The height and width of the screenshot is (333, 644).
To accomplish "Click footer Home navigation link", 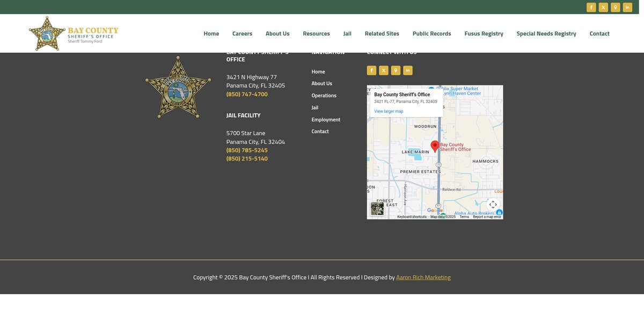I will 318,71.
